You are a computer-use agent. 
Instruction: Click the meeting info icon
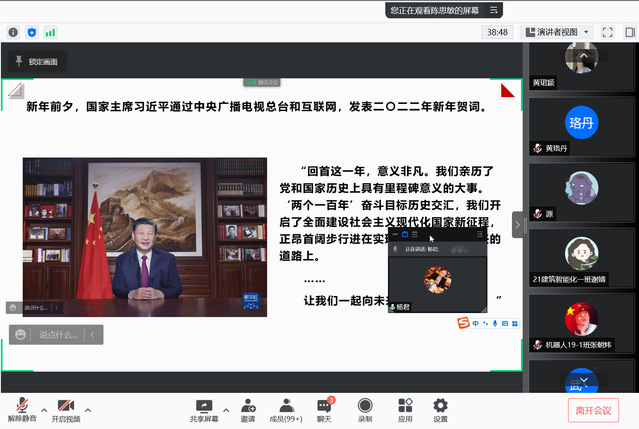(13, 32)
